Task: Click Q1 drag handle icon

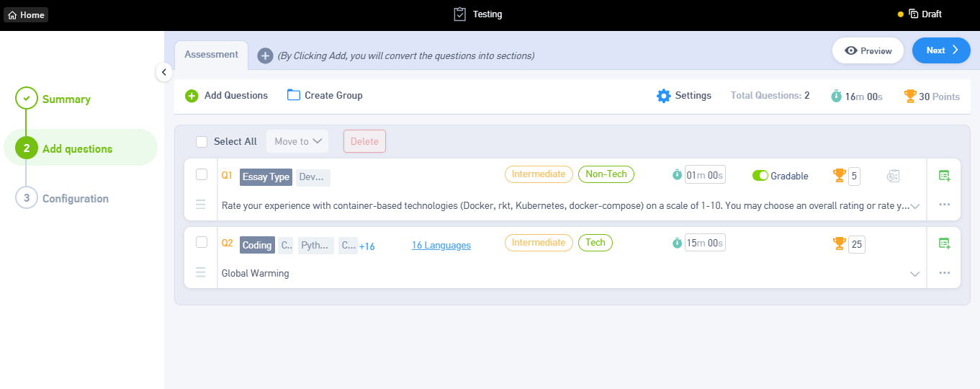Action: [201, 204]
